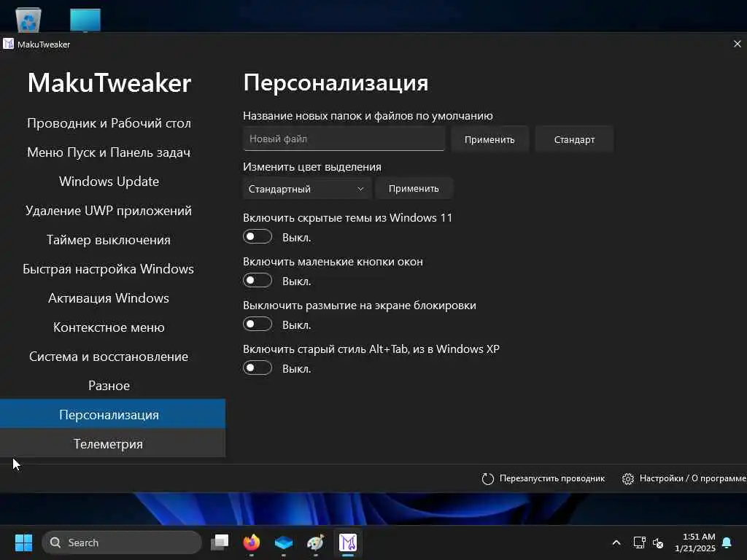
Task: Click the Task View taskbar icon
Action: [x=220, y=542]
